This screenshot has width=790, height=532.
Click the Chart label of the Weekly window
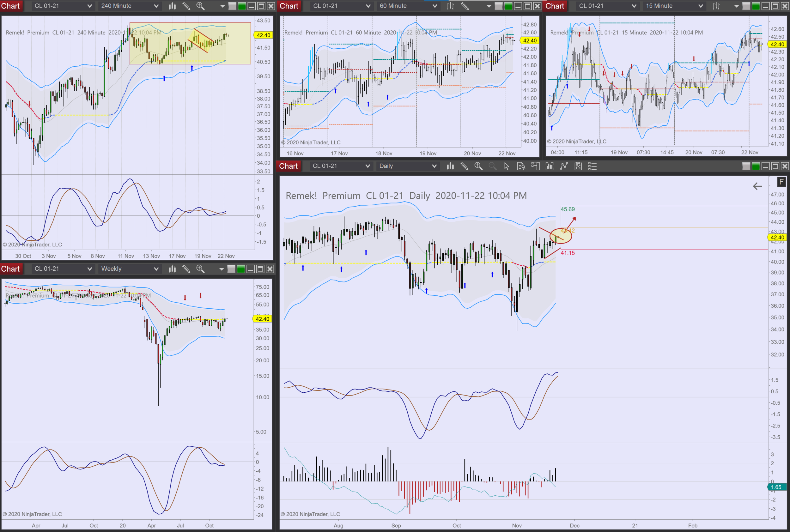pyautogui.click(x=10, y=269)
